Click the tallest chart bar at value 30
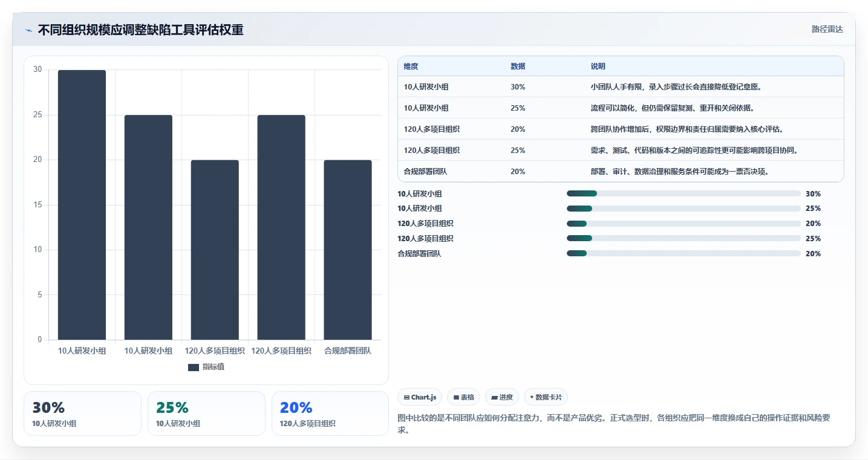 tap(82, 205)
